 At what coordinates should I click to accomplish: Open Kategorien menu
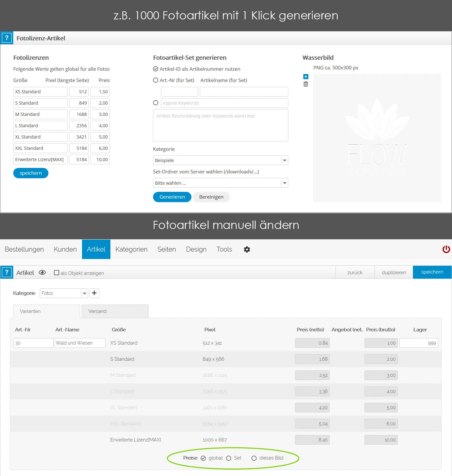(131, 249)
